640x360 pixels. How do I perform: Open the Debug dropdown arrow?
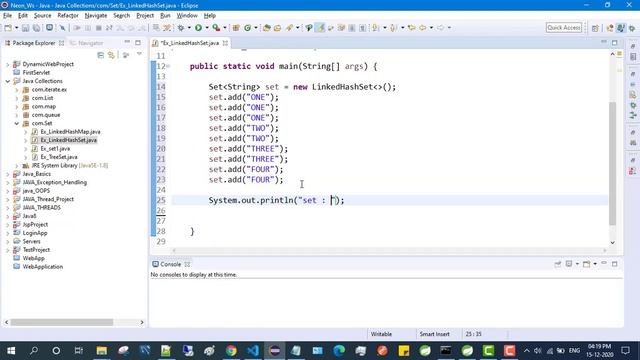click(189, 28)
